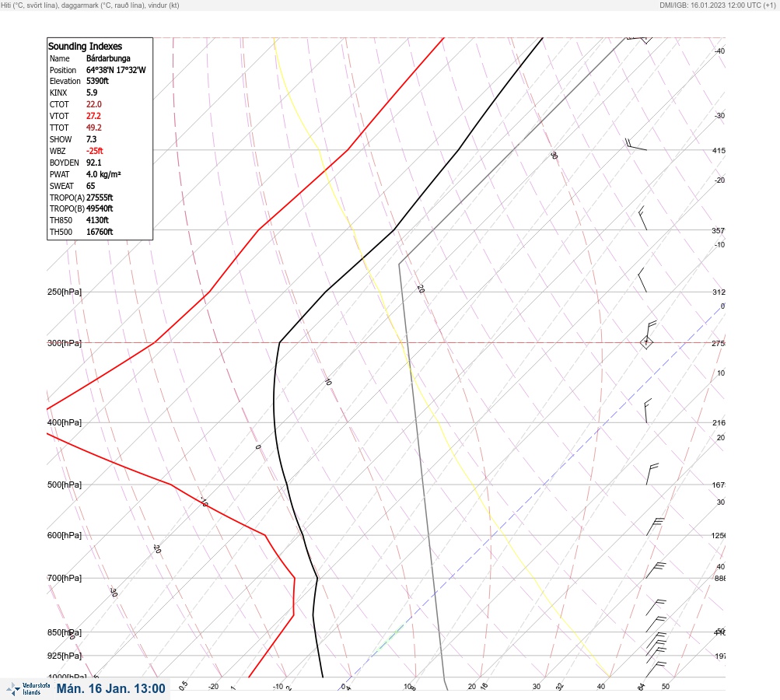Click the red VTOT value 27.2

pos(93,116)
